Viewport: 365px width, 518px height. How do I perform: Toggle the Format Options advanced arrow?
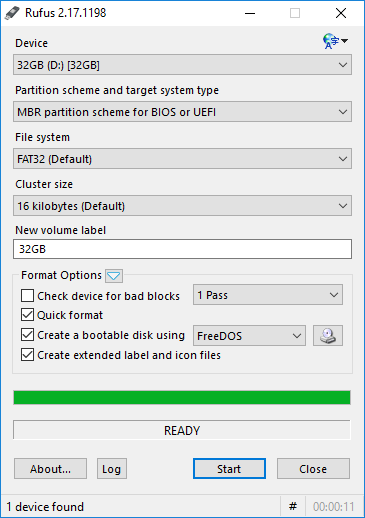coord(114,276)
